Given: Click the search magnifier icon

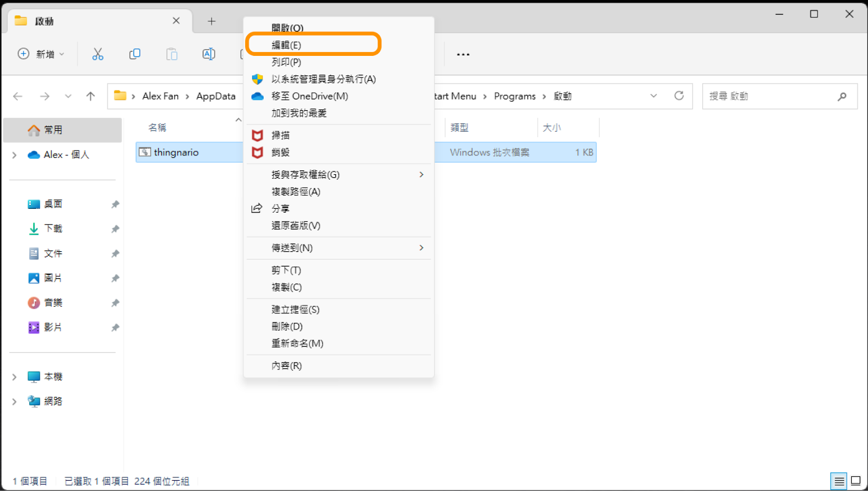Looking at the screenshot, I should coord(841,96).
